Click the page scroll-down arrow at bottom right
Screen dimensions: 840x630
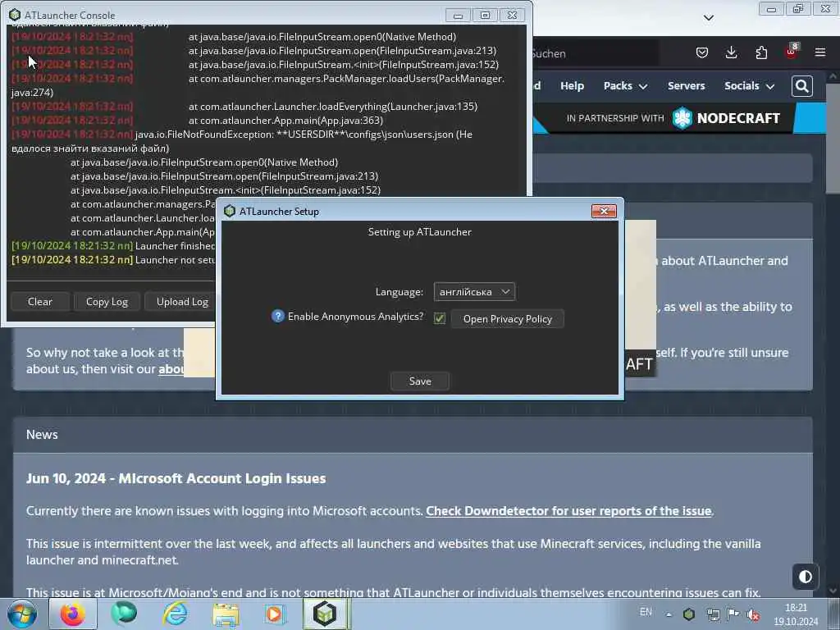pos(833,591)
